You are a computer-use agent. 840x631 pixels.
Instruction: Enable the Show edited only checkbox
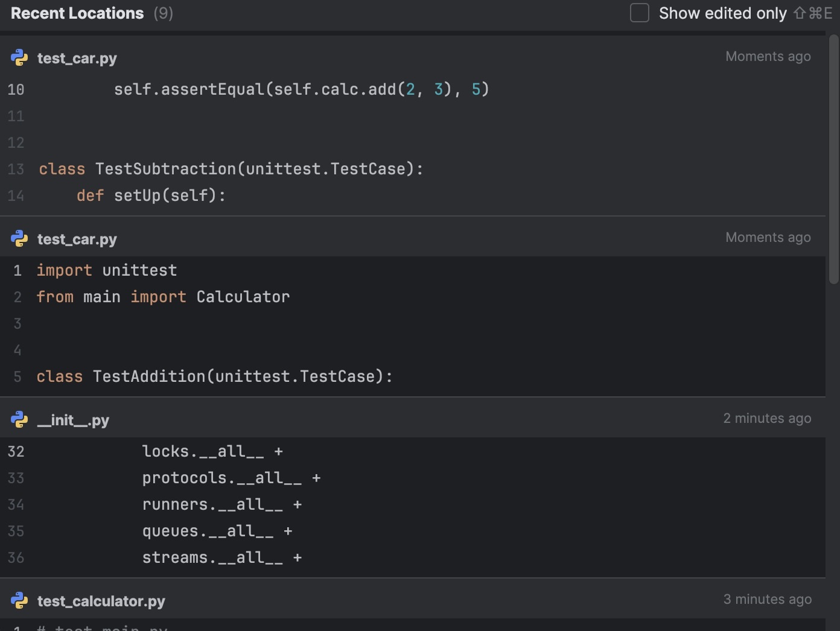639,12
